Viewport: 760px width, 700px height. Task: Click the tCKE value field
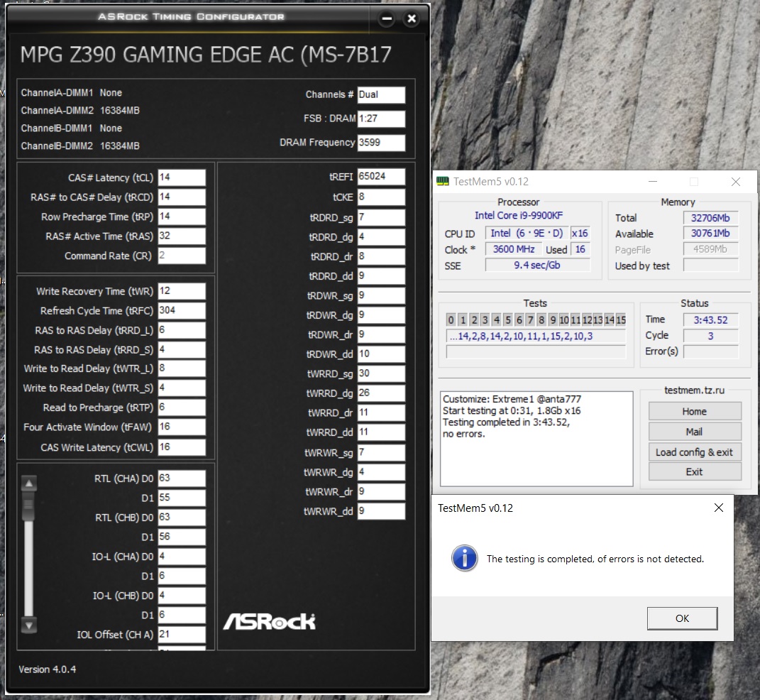pos(382,197)
